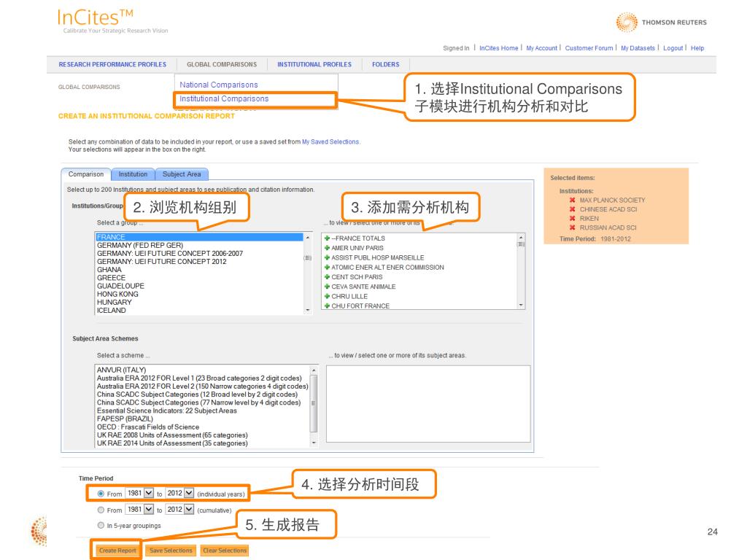The image size is (747, 560).
Task: Add ATOMIC ENER ALT ENER COMMISSION green plus
Action: pyautogui.click(x=328, y=267)
